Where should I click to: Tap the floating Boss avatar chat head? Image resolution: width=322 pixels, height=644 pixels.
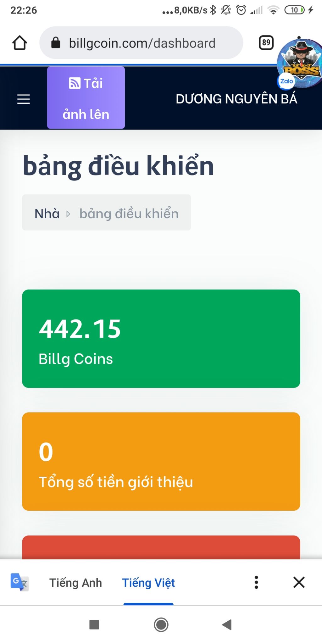300,63
